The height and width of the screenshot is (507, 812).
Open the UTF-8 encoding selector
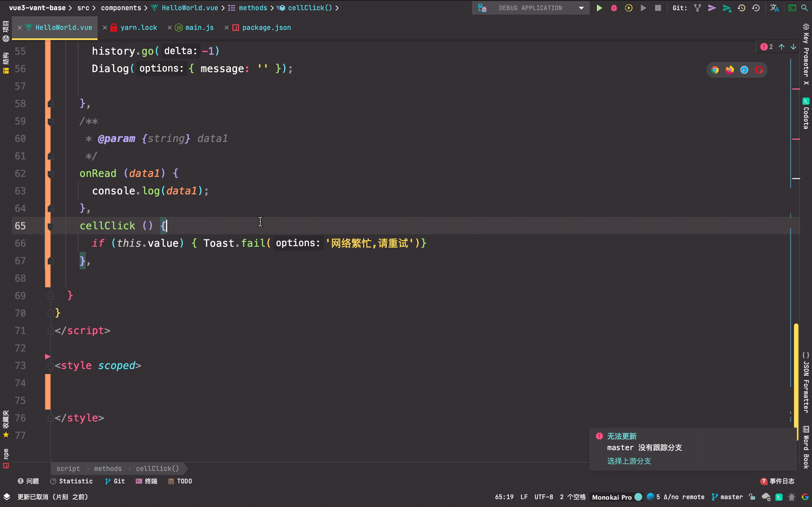[544, 497]
